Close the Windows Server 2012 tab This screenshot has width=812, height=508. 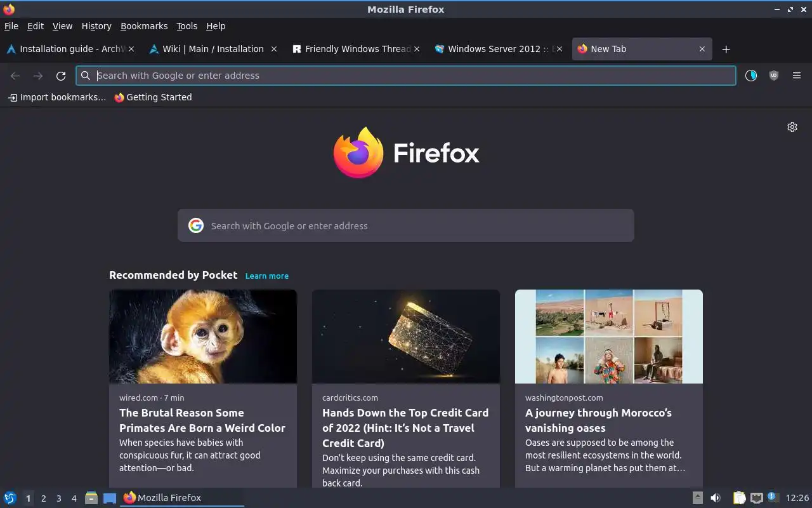pyautogui.click(x=560, y=49)
